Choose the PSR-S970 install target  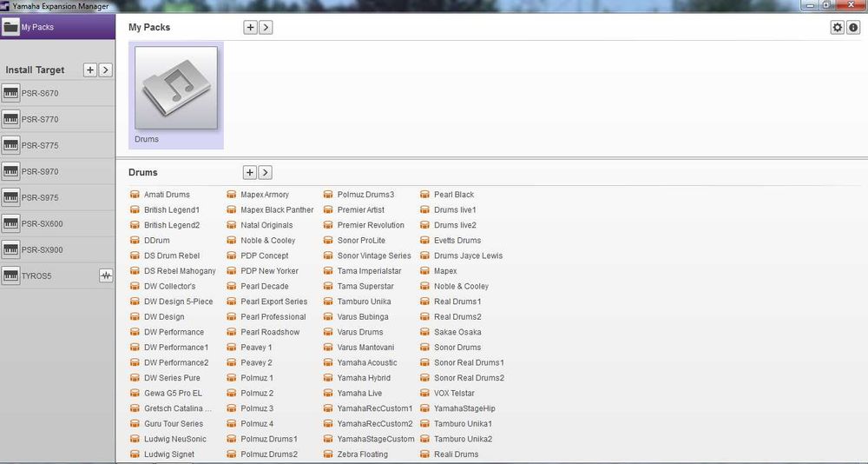[x=57, y=171]
